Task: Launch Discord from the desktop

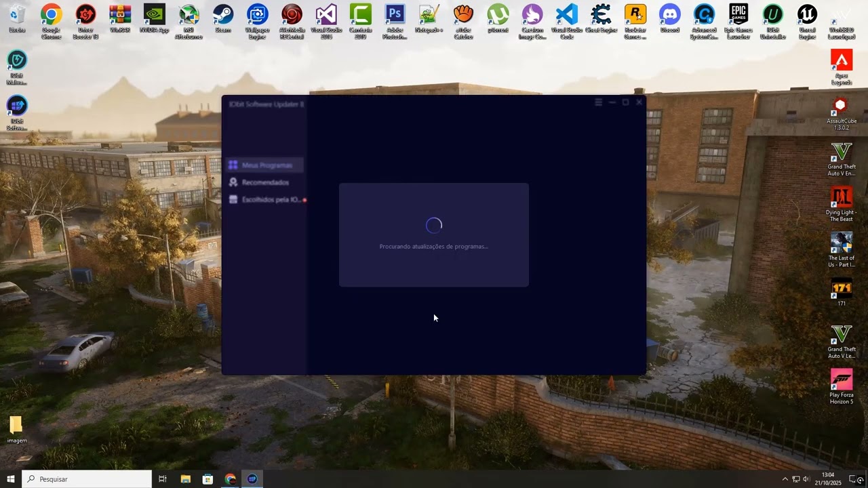Action: [x=669, y=19]
